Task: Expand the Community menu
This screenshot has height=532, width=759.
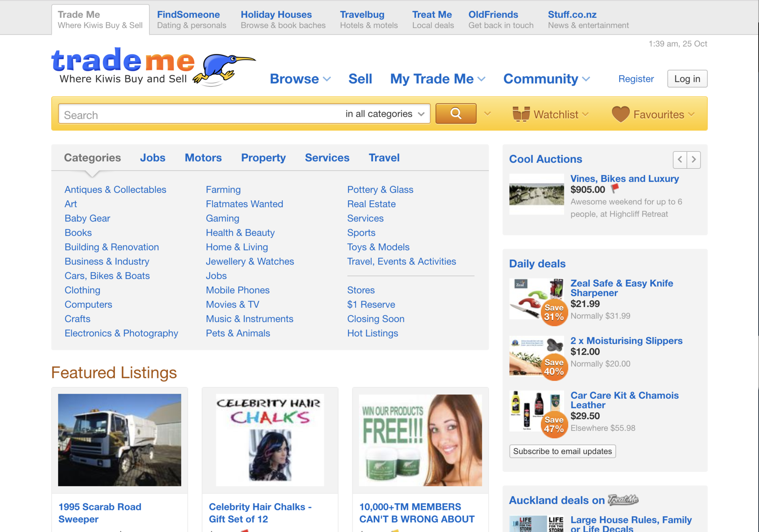Action: coord(547,79)
